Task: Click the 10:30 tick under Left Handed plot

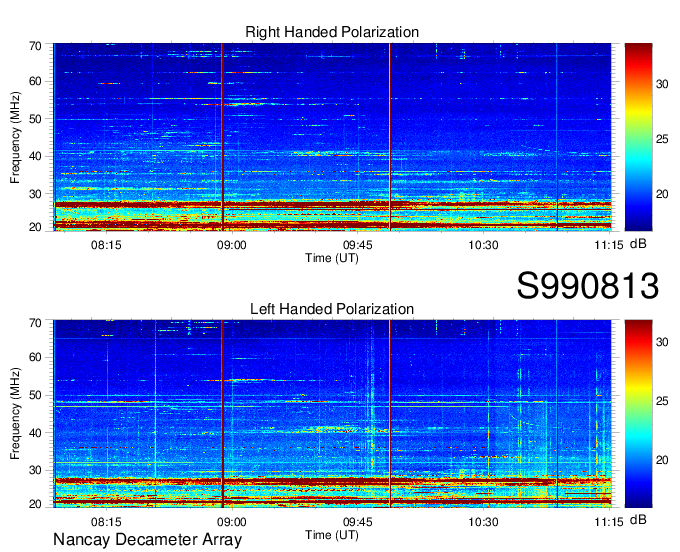Action: coord(483,522)
